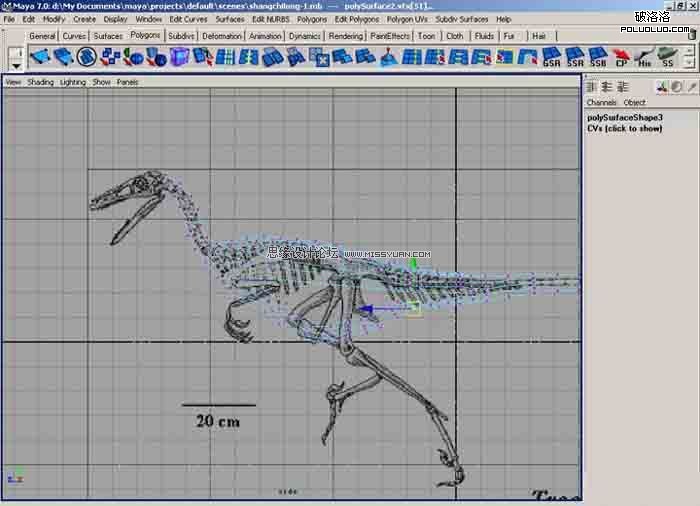Switch to the Toon shelf tab
Image resolution: width=700 pixels, height=506 pixels.
click(426, 36)
